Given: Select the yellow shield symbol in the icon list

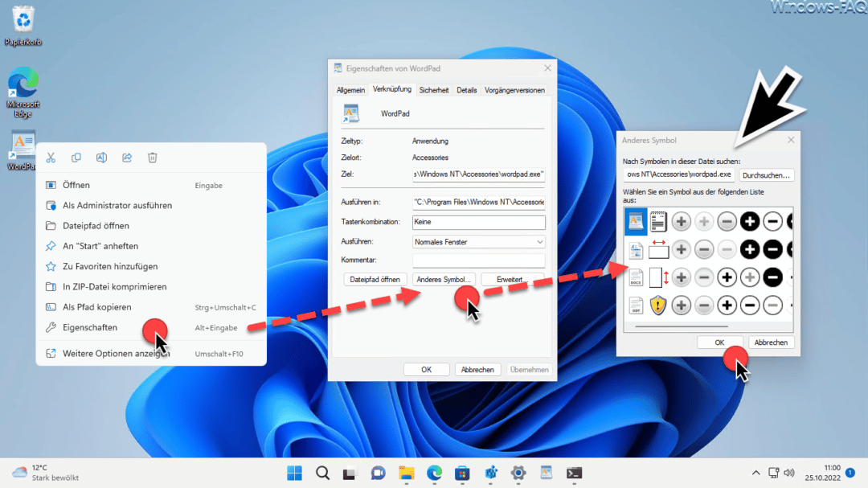Looking at the screenshot, I should tap(659, 305).
